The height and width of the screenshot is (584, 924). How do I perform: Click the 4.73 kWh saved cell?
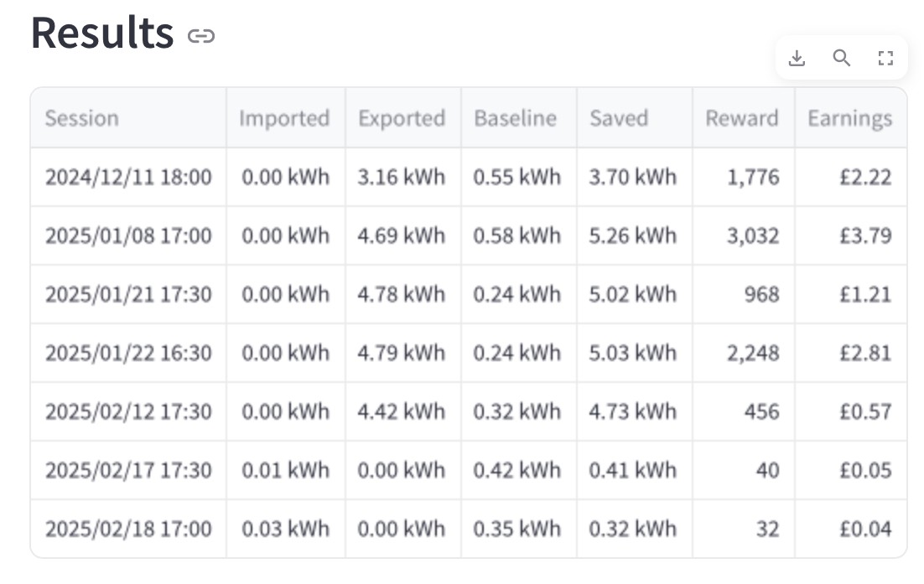635,411
